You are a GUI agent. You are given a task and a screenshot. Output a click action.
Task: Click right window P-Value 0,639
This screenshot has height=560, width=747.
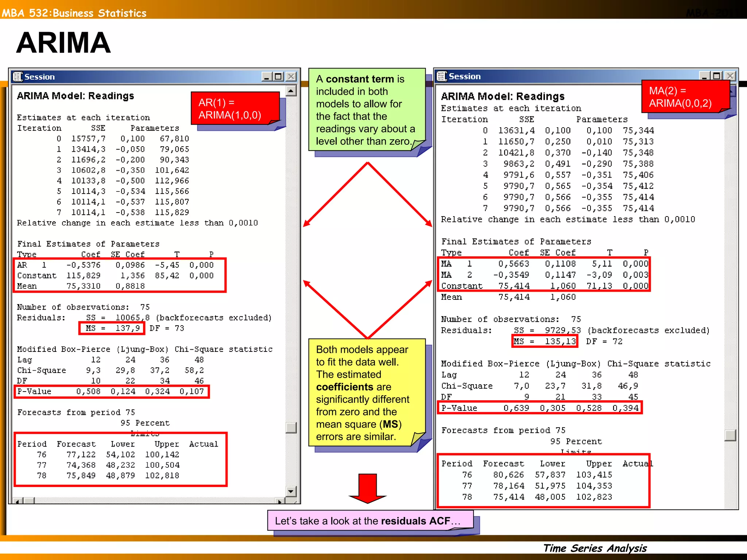click(516, 408)
